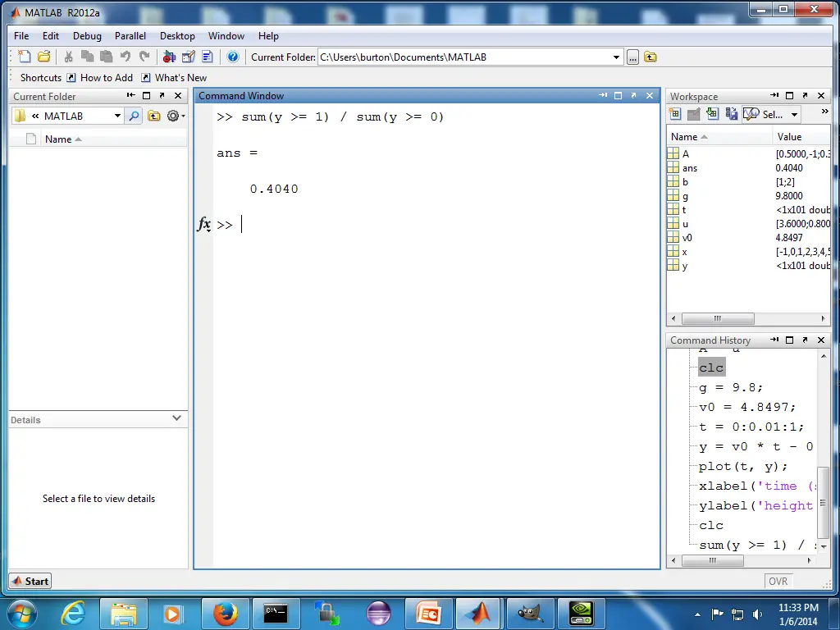Screen dimensions: 840x630
Task: Select 'g = 9.8;' in Command History
Action: pos(731,387)
